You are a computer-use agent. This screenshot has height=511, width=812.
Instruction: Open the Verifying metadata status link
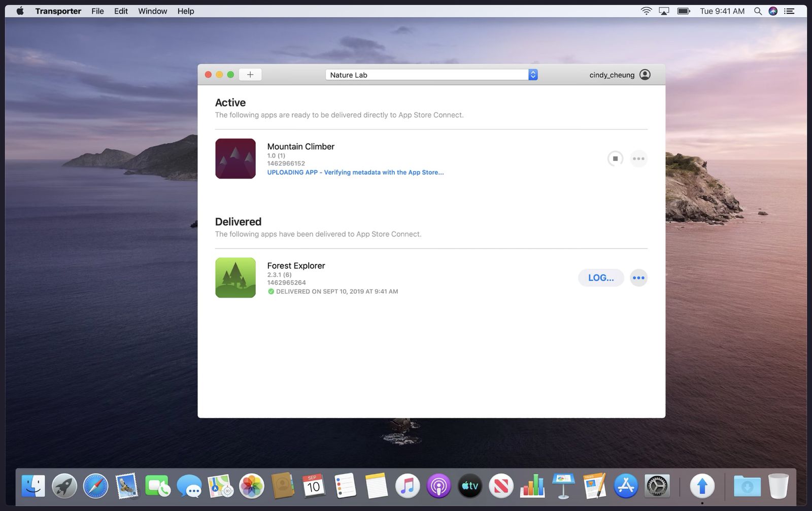pyautogui.click(x=354, y=173)
